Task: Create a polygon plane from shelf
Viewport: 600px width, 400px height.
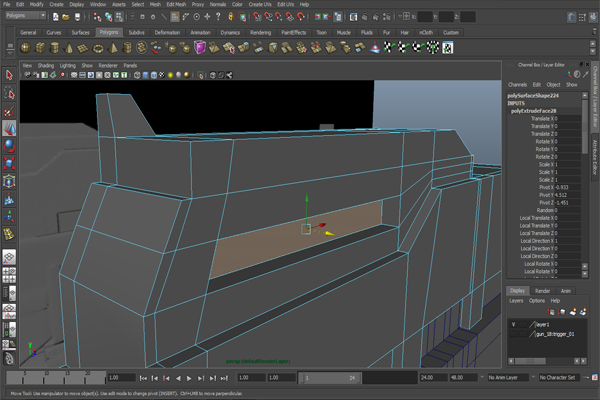Action: point(83,48)
